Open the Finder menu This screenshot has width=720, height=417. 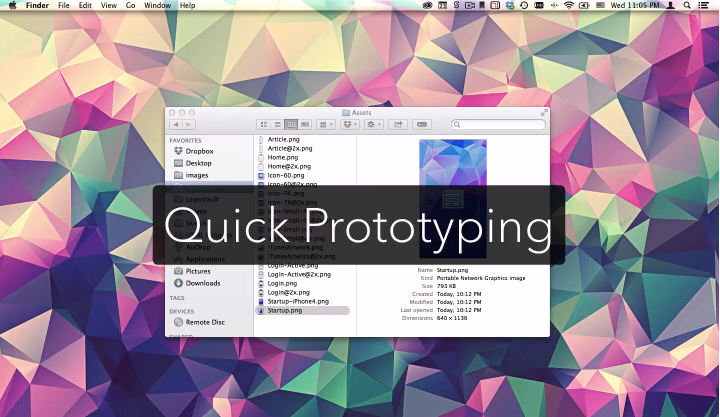click(37, 6)
